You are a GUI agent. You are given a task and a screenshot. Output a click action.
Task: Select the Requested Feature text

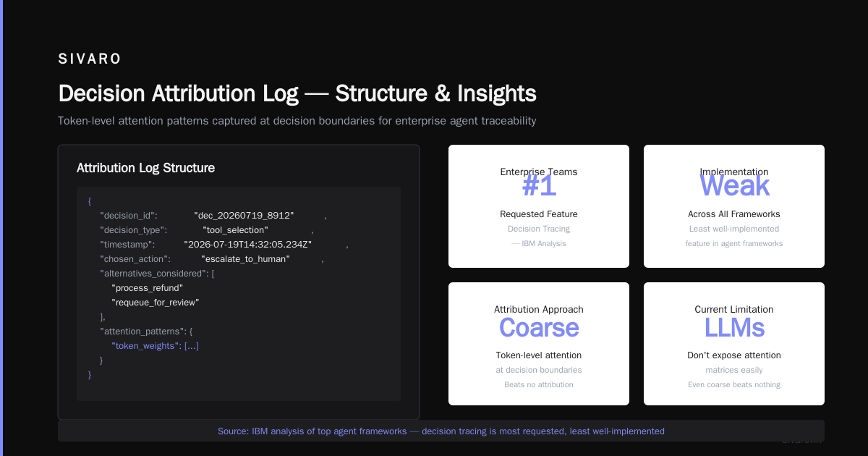[539, 214]
